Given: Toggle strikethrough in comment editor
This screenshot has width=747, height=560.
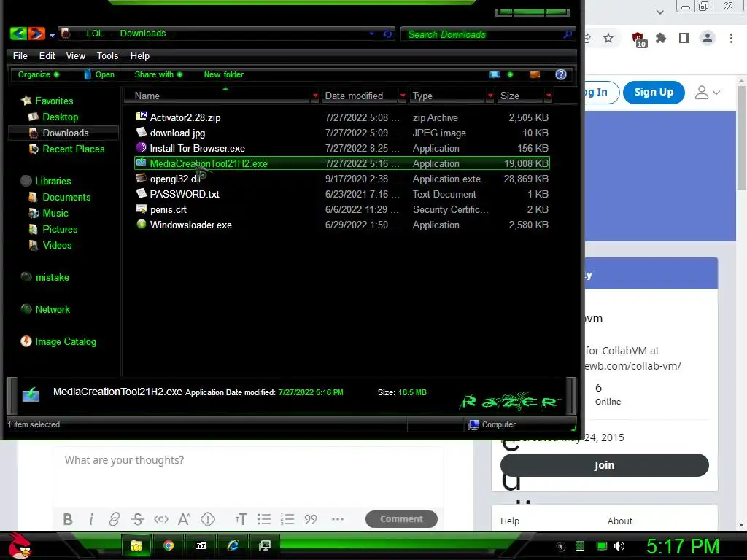Looking at the screenshot, I should (138, 519).
